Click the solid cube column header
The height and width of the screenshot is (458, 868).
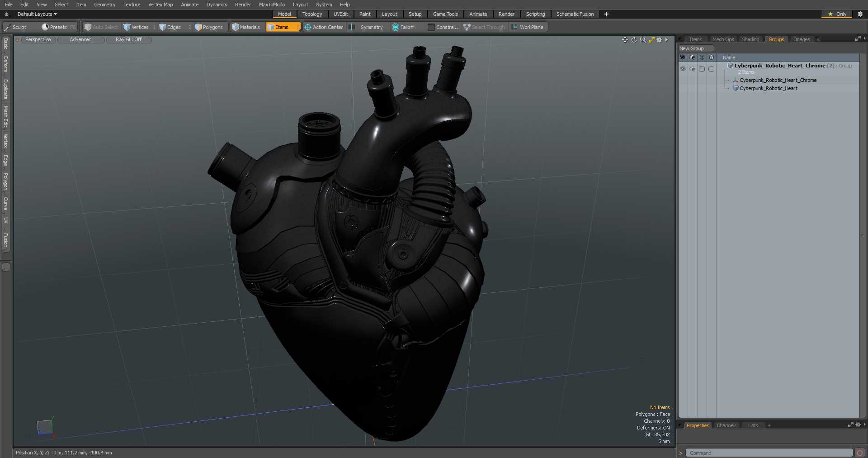[x=711, y=57]
